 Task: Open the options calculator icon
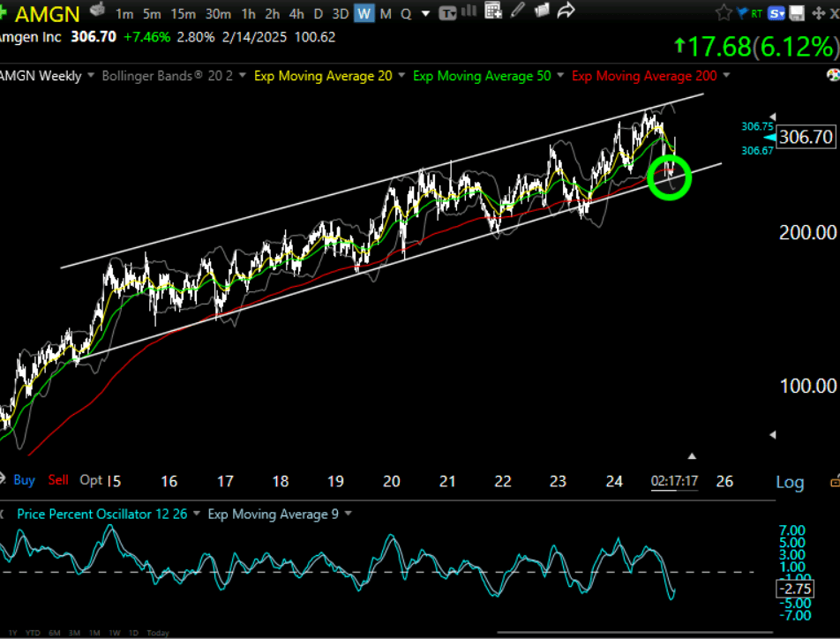pyautogui.click(x=492, y=12)
